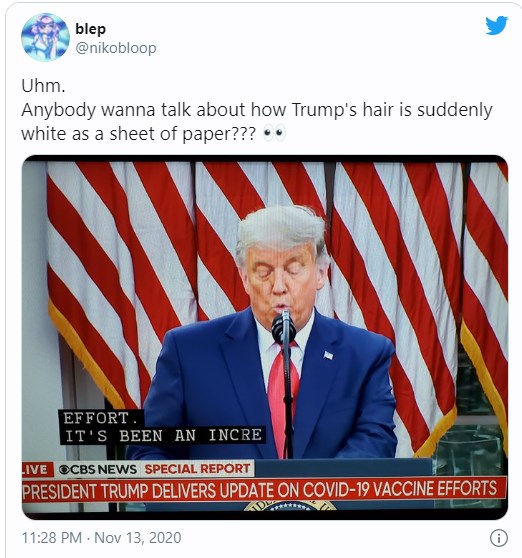
Task: Click the LIVE badge in the image
Action: click(x=35, y=469)
